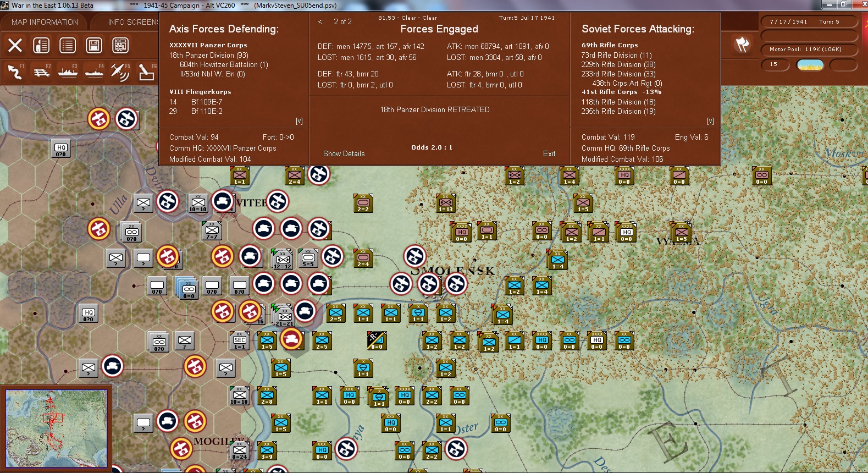Select the 5=5 German unit counter
868x473 pixels.
point(308,258)
